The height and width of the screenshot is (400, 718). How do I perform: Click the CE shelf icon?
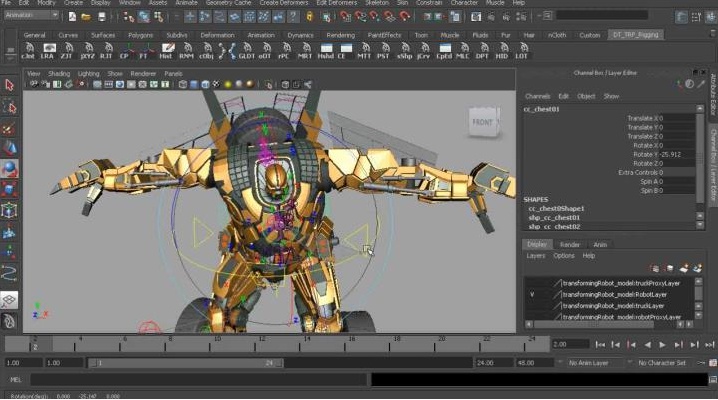[345, 51]
